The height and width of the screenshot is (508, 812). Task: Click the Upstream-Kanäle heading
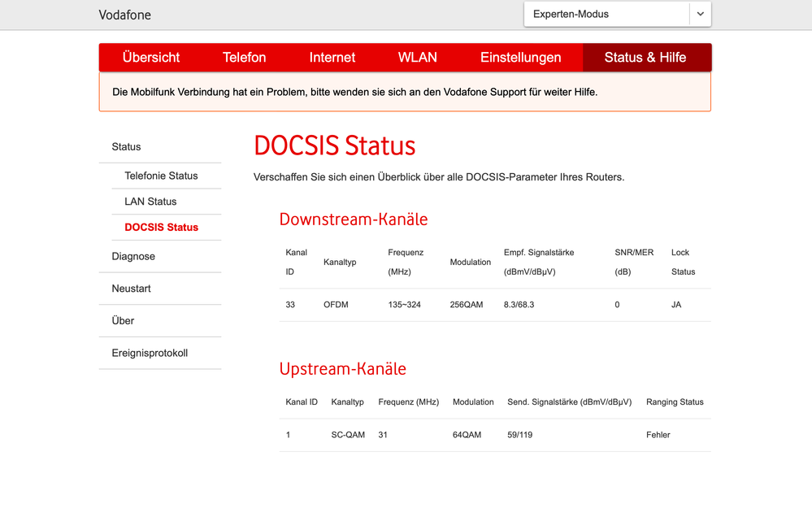point(342,369)
